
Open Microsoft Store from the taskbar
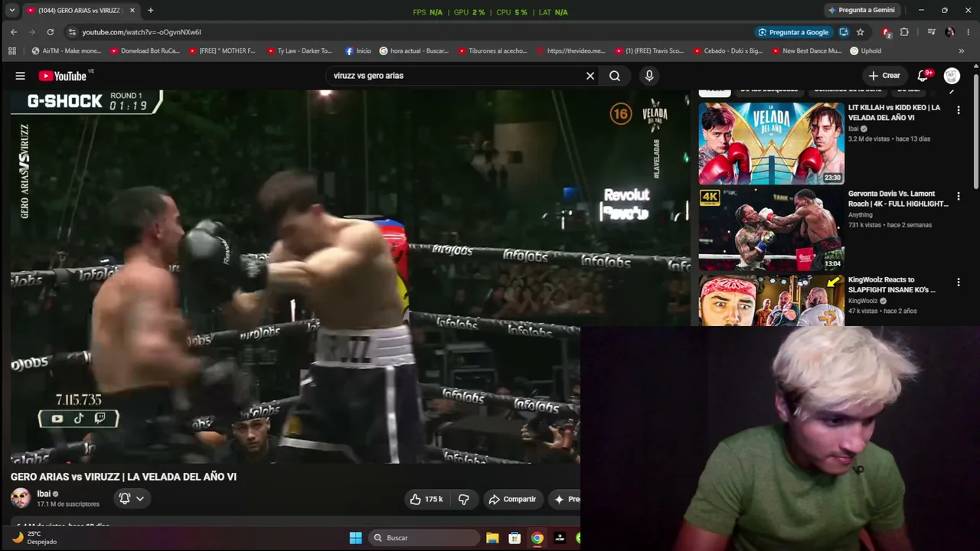pyautogui.click(x=514, y=538)
